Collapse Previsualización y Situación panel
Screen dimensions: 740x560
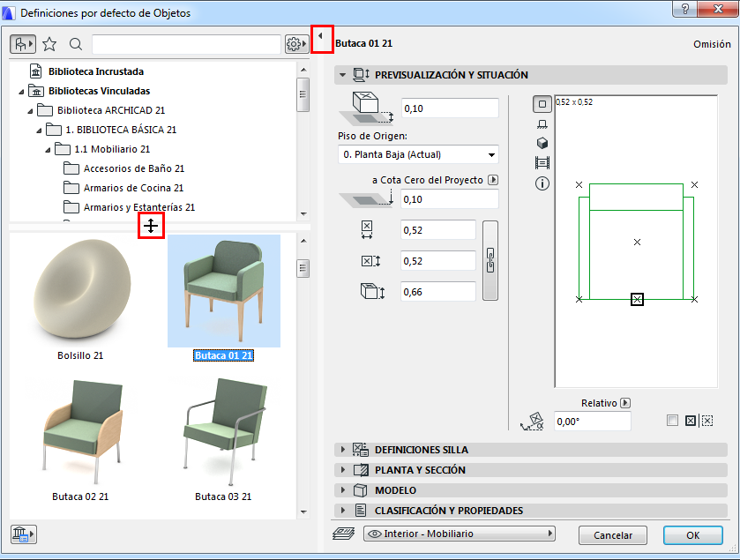point(342,75)
